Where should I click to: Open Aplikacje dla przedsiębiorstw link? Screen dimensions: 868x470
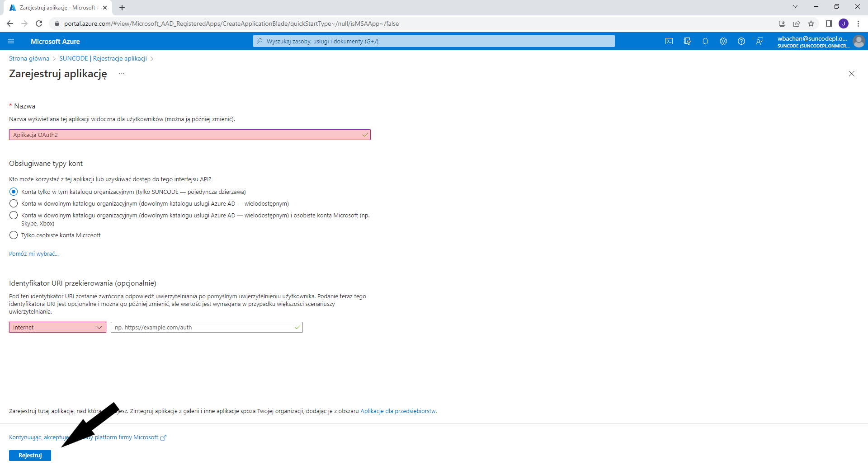[x=398, y=411]
